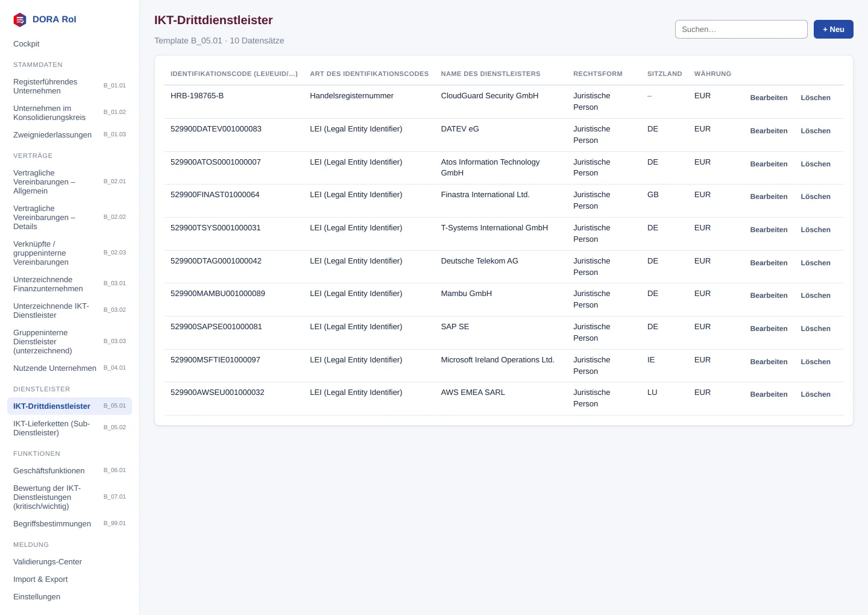Select IKT-Drittdienstleister in sidebar

pos(69,406)
